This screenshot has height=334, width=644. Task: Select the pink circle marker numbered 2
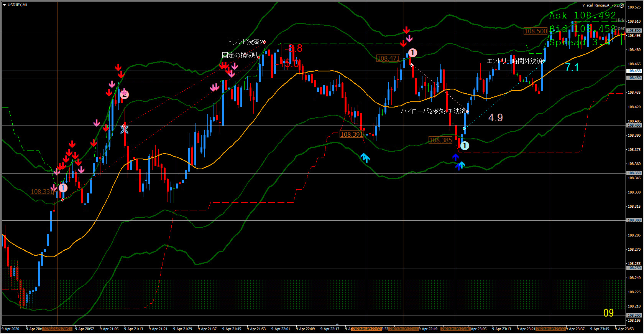click(124, 94)
